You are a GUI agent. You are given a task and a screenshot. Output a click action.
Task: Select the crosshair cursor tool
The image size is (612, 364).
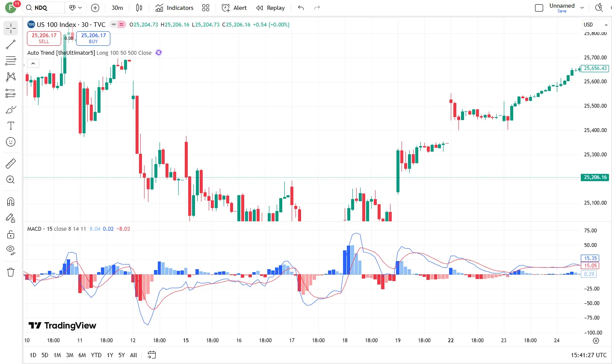pyautogui.click(x=11, y=28)
